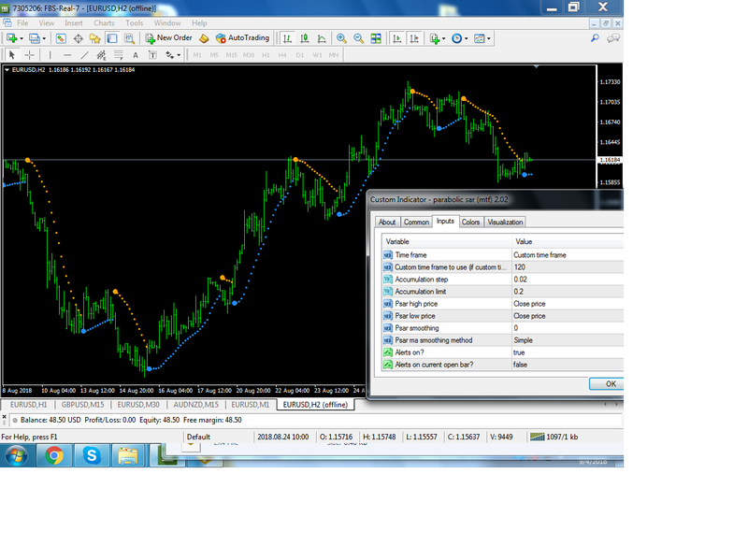
Task: Click the connection status '1097/1 kb'
Action: [x=554, y=437]
